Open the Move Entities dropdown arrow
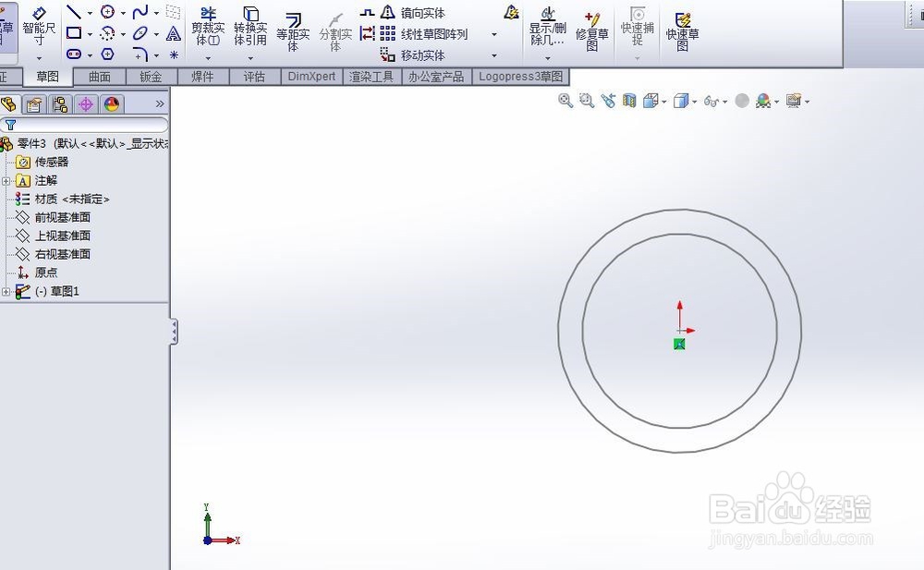The width and height of the screenshot is (924, 570). click(493, 55)
